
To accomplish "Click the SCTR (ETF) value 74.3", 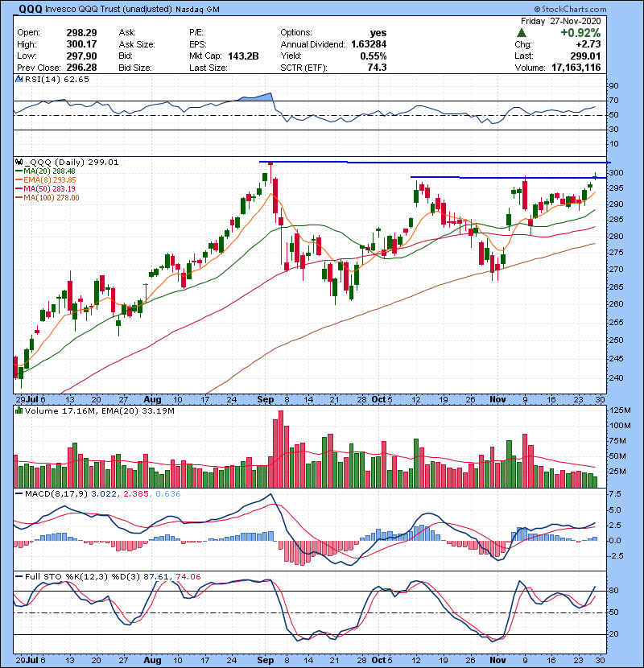I will [377, 68].
